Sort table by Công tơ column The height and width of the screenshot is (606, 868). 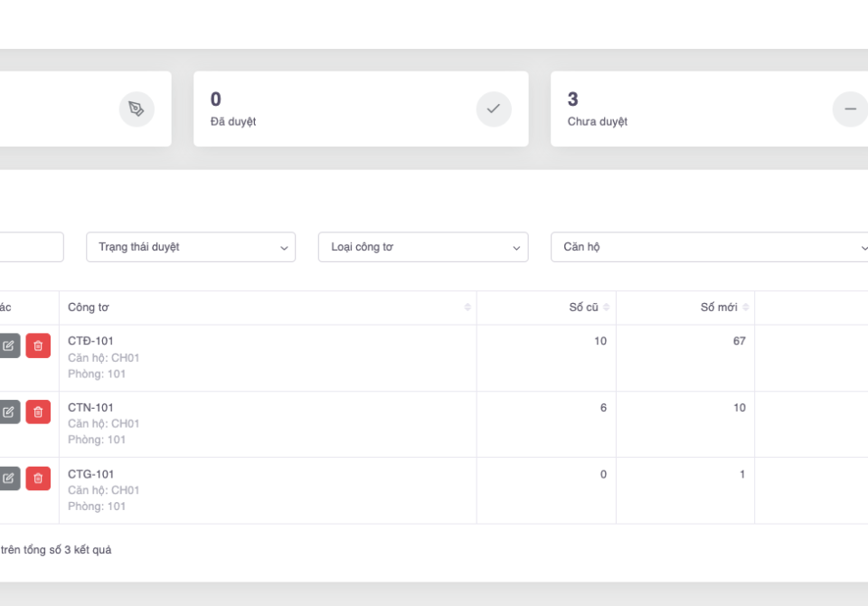[x=467, y=308]
